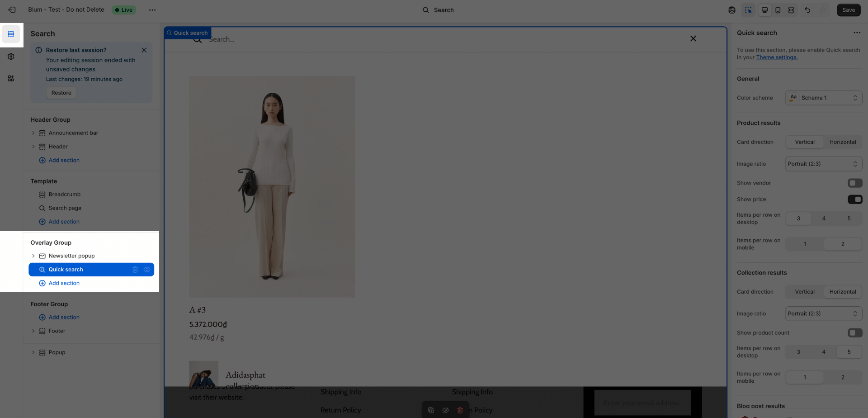Viewport: 868px width, 418px height.
Task: Open Theme settings from the sidebar
Action: 11,56
